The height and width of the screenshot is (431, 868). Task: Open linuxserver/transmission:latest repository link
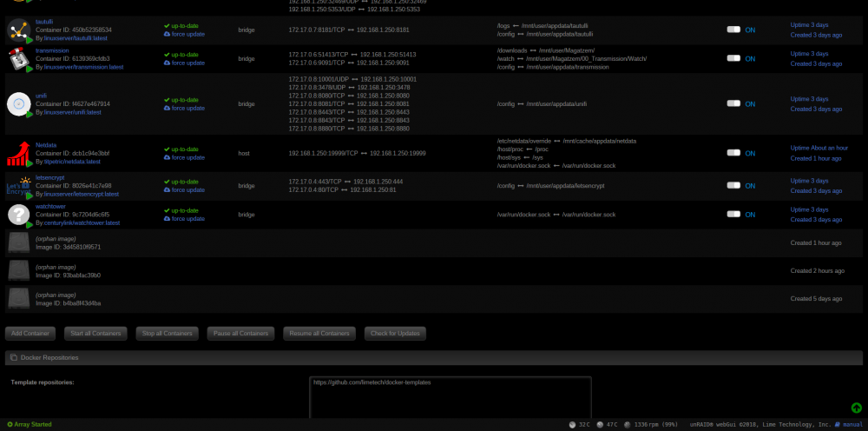point(83,67)
